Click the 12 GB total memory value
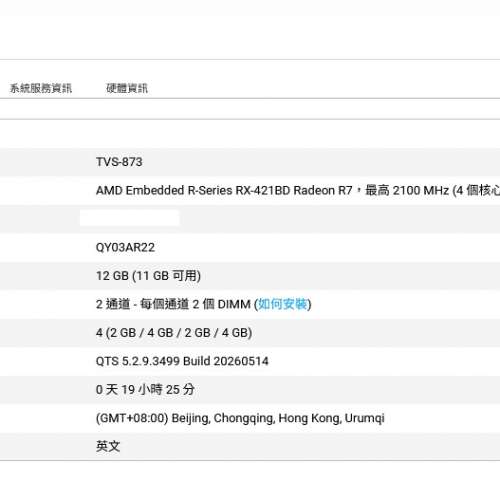The height and width of the screenshot is (500, 500). pos(112,276)
